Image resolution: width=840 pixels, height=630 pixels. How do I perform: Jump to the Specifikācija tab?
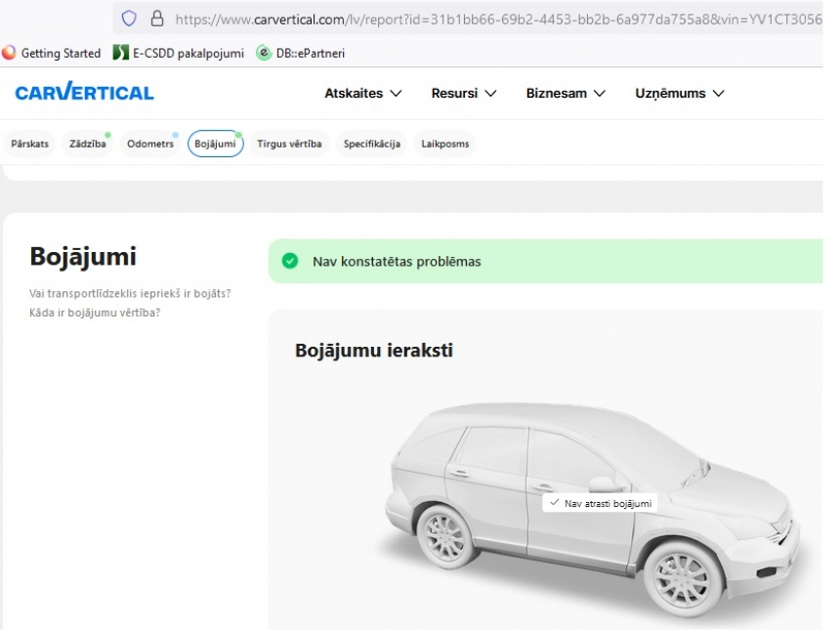point(372,144)
